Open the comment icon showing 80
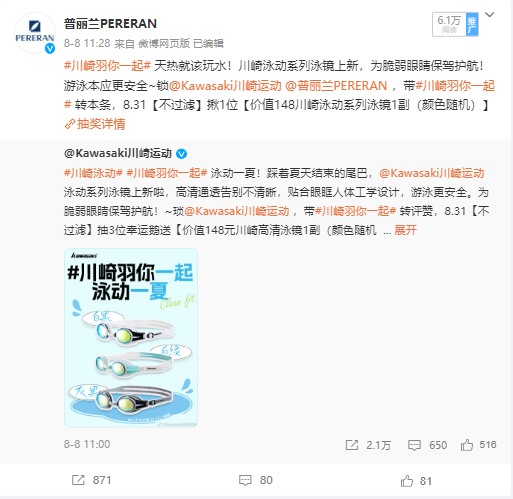Screen dimensions: 513x499 click(x=245, y=480)
